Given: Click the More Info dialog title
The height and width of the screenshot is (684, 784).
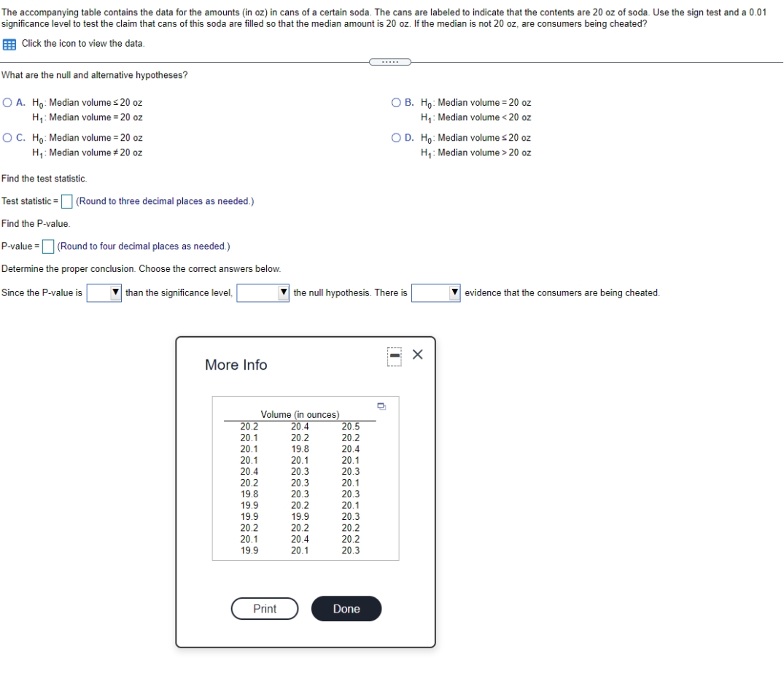Looking at the screenshot, I should tap(236, 365).
